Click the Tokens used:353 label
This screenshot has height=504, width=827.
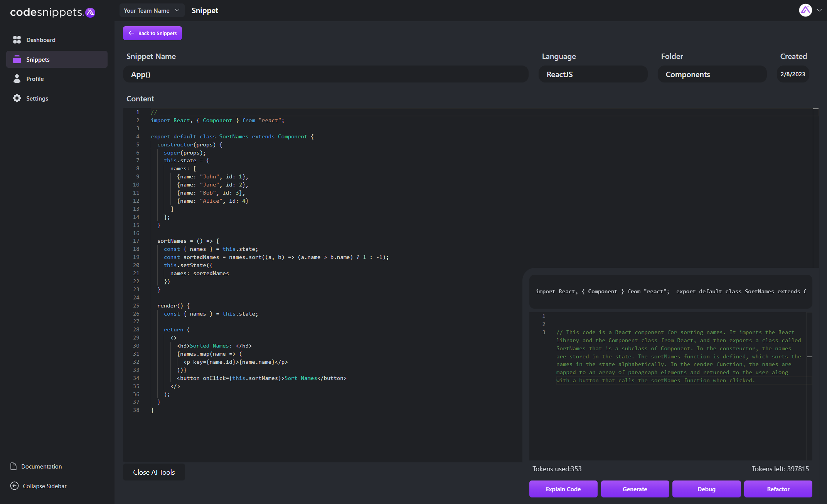(557, 469)
